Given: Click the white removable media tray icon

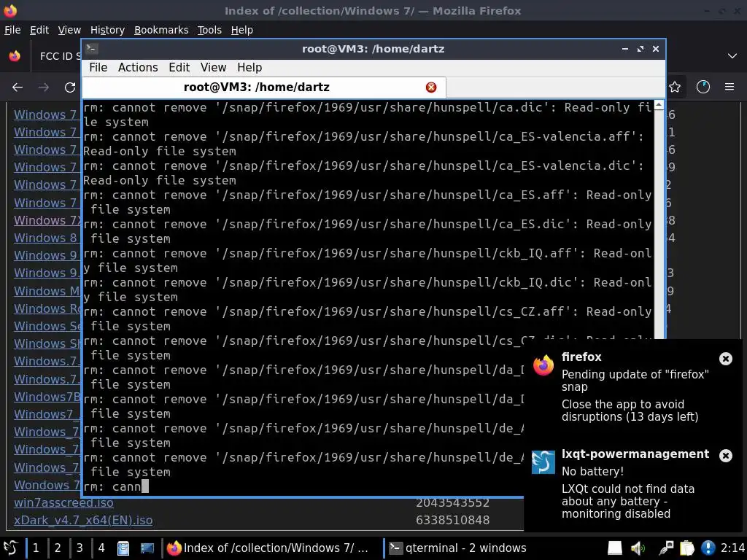Looking at the screenshot, I should (x=614, y=548).
